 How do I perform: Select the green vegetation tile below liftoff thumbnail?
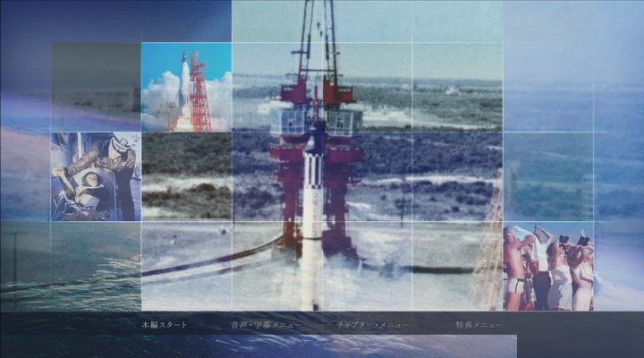(x=186, y=176)
